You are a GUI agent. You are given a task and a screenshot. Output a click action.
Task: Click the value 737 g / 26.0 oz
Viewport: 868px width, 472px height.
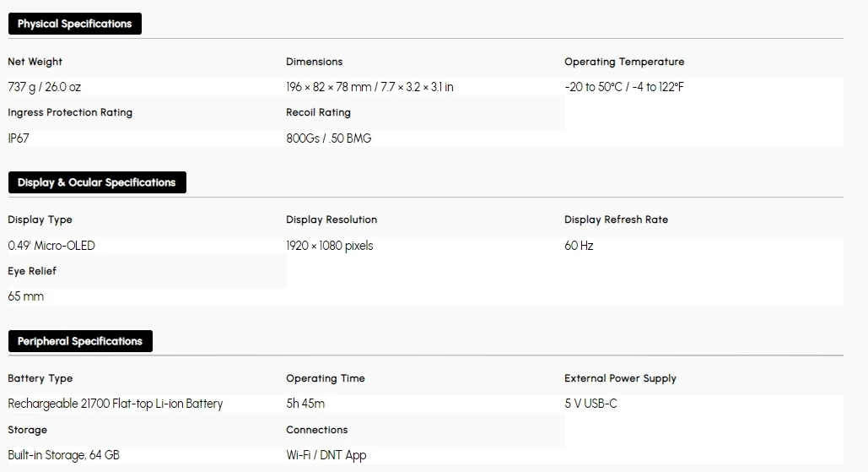coord(44,87)
